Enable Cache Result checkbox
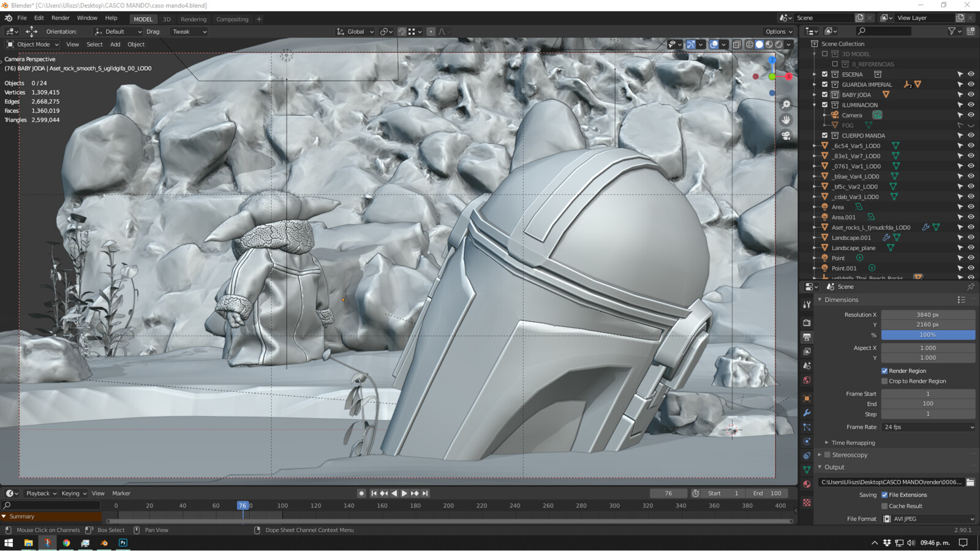 (884, 506)
